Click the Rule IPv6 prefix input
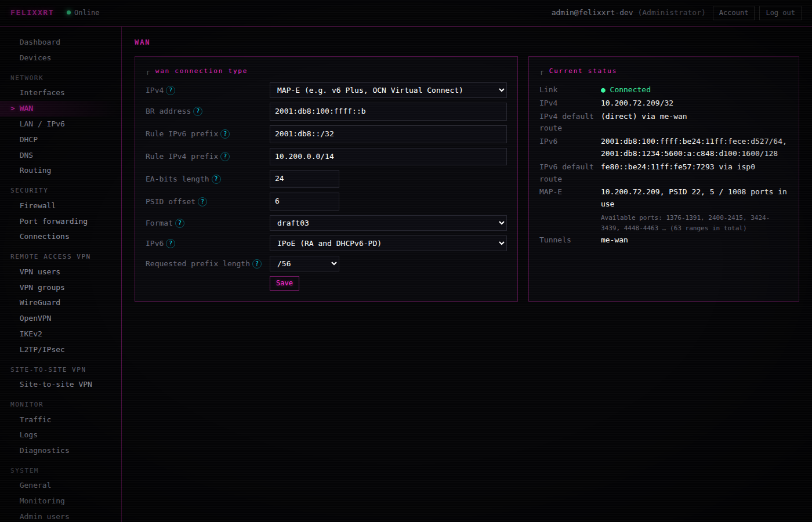 coord(388,134)
